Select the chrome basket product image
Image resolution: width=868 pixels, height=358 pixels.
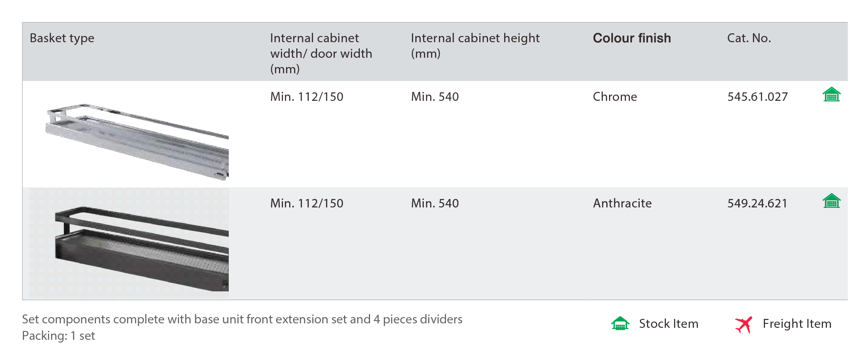(137, 142)
